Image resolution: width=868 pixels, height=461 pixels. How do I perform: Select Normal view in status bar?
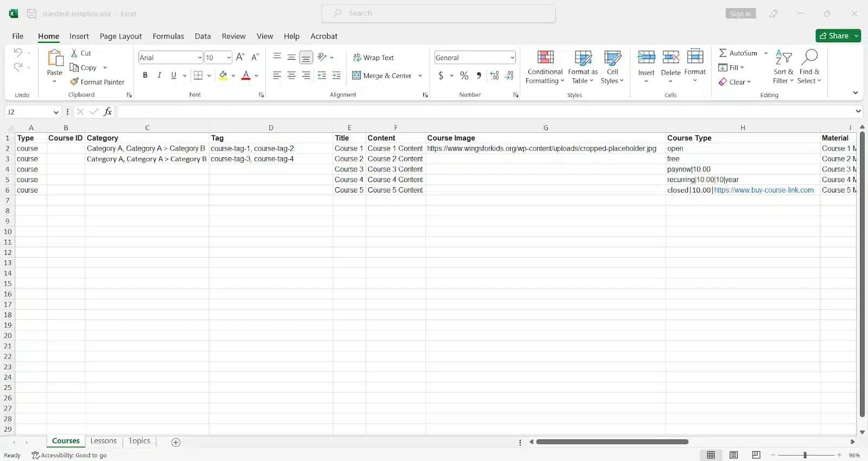[711, 454]
